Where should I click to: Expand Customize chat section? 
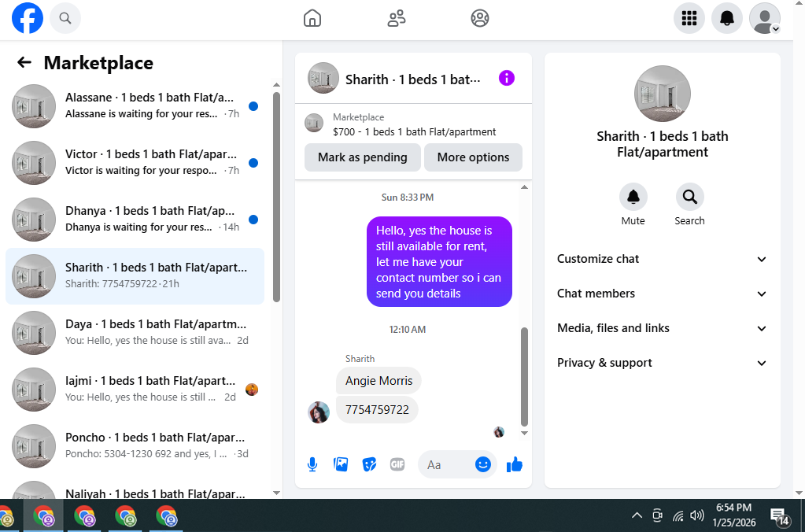[x=663, y=259]
